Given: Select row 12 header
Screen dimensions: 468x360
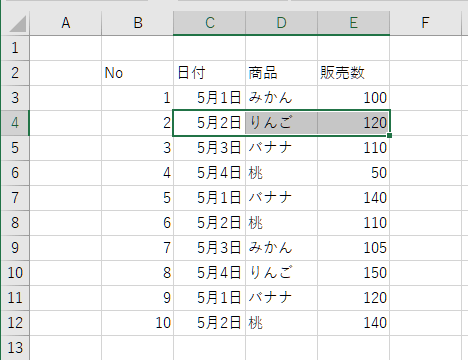Looking at the screenshot, I should coord(15,323).
